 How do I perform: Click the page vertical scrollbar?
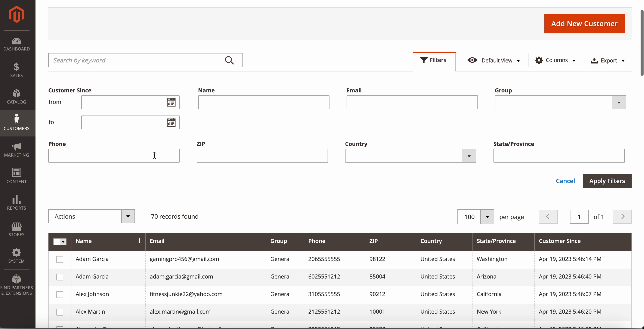point(641,43)
